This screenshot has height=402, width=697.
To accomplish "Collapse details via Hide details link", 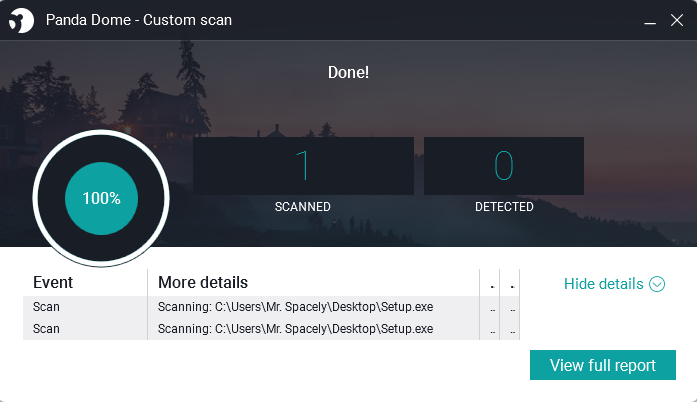I will point(603,284).
